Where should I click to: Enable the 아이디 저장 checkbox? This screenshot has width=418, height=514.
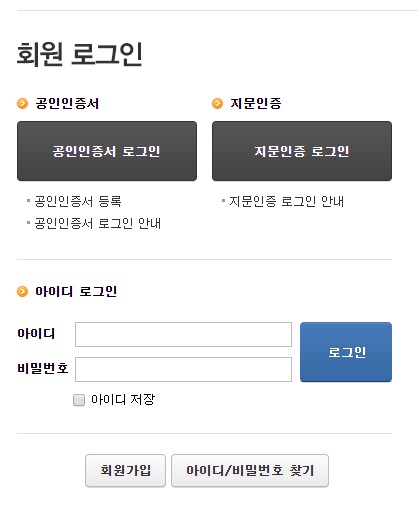79,400
